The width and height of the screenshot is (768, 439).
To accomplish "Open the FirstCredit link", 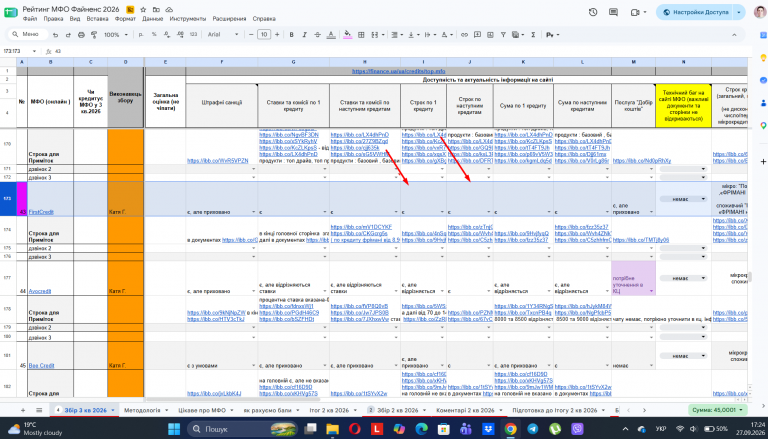I will [41, 212].
